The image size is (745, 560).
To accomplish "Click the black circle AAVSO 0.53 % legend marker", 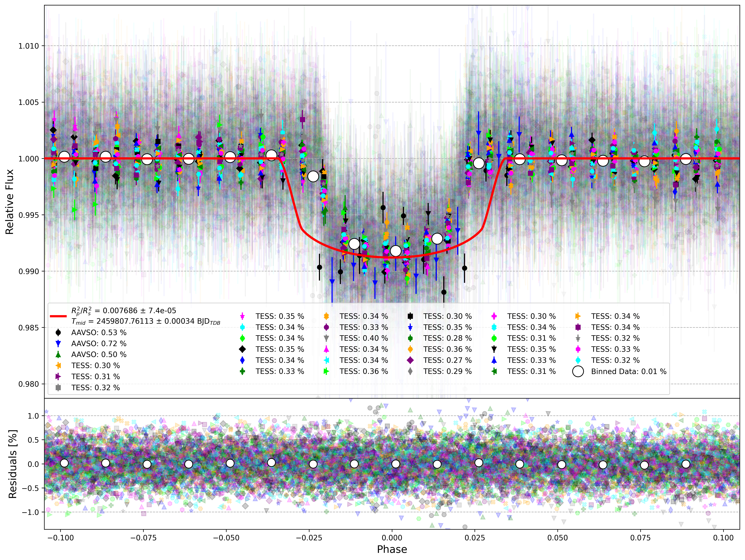I will point(58,332).
